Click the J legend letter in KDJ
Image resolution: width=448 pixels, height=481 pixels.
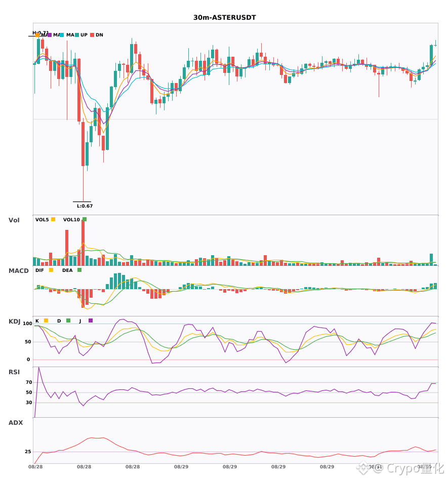point(80,321)
